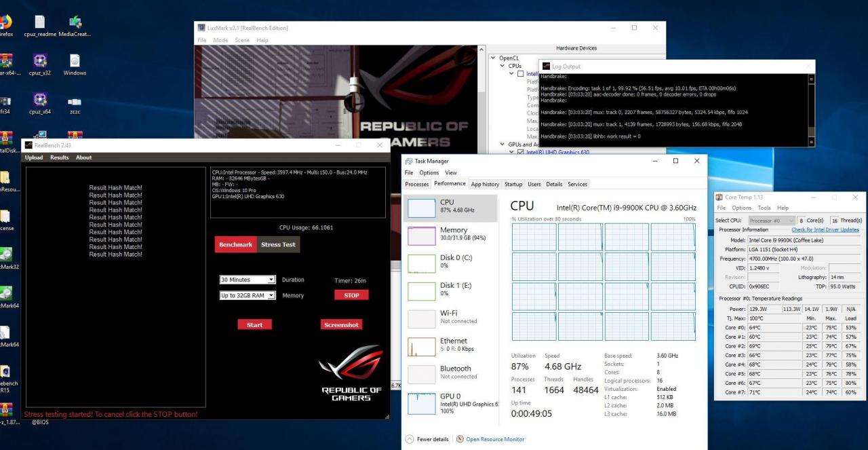Open the Upload menu in RealBench
868x450 pixels.
34,157
